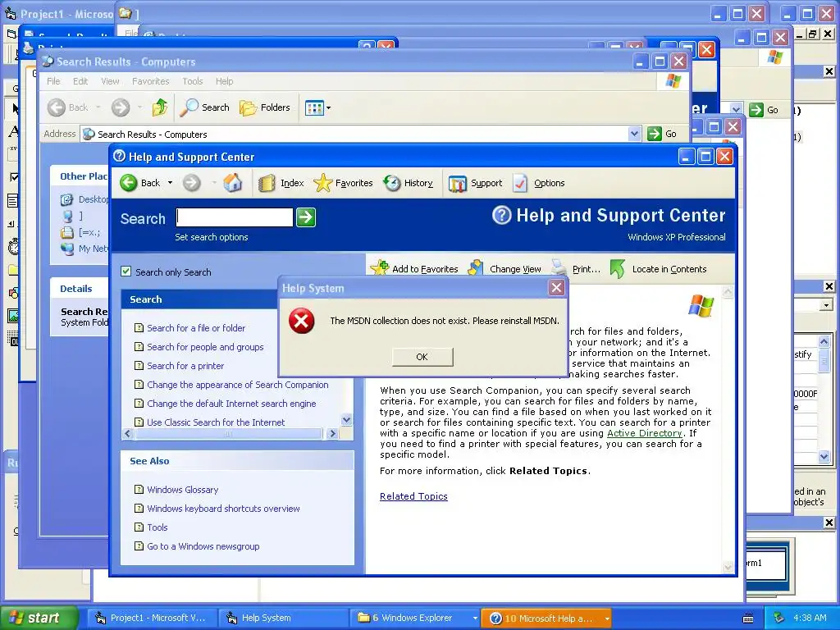
Task: Open Microsoft Help taskbar group
Action: [x=547, y=619]
